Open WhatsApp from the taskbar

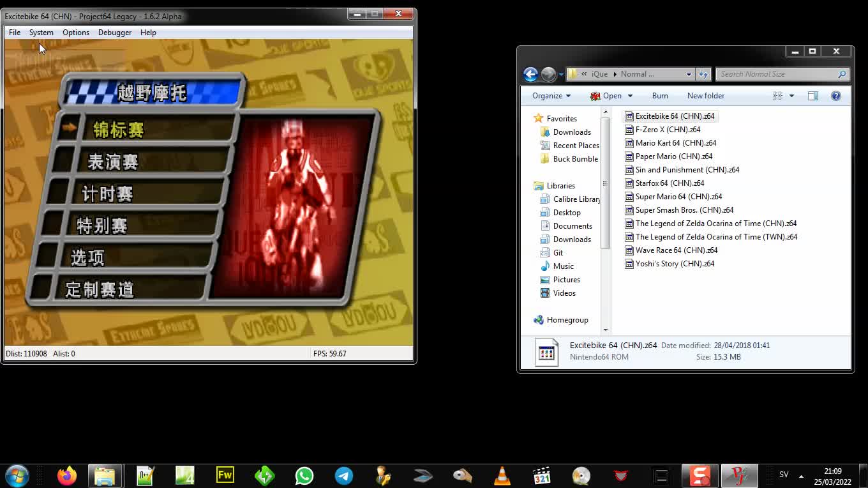click(x=304, y=476)
